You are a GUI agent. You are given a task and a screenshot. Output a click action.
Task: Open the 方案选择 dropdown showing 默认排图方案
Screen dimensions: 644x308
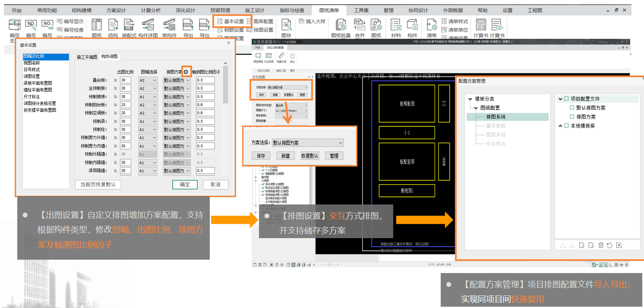[308, 143]
